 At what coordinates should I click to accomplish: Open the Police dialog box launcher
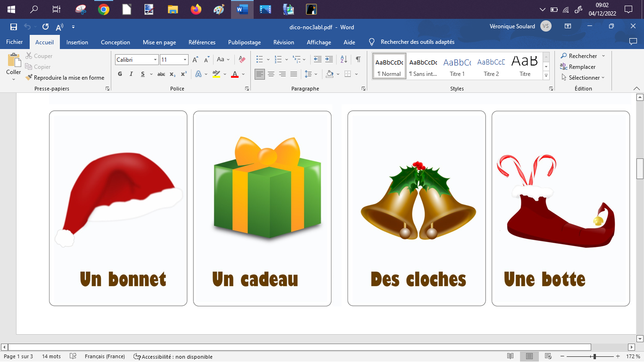(x=247, y=88)
